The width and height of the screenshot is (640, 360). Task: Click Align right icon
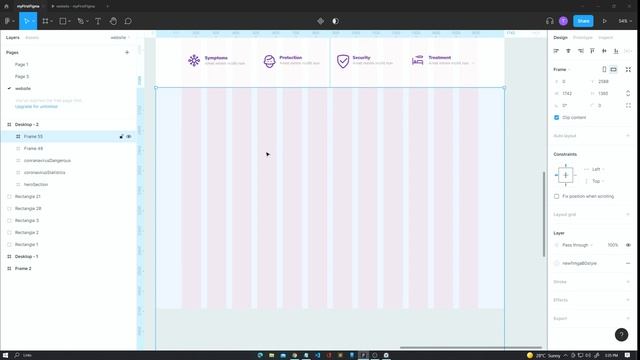click(580, 51)
